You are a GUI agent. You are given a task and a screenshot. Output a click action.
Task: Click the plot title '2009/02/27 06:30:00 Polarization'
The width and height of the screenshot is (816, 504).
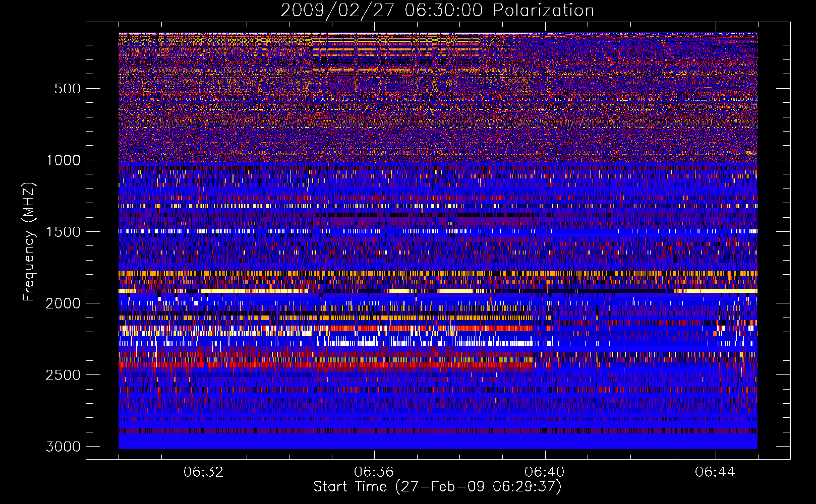click(437, 11)
